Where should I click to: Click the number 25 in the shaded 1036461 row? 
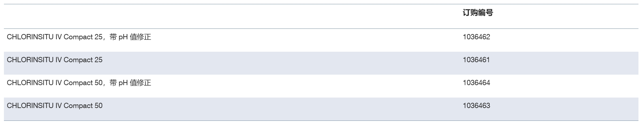coord(98,60)
